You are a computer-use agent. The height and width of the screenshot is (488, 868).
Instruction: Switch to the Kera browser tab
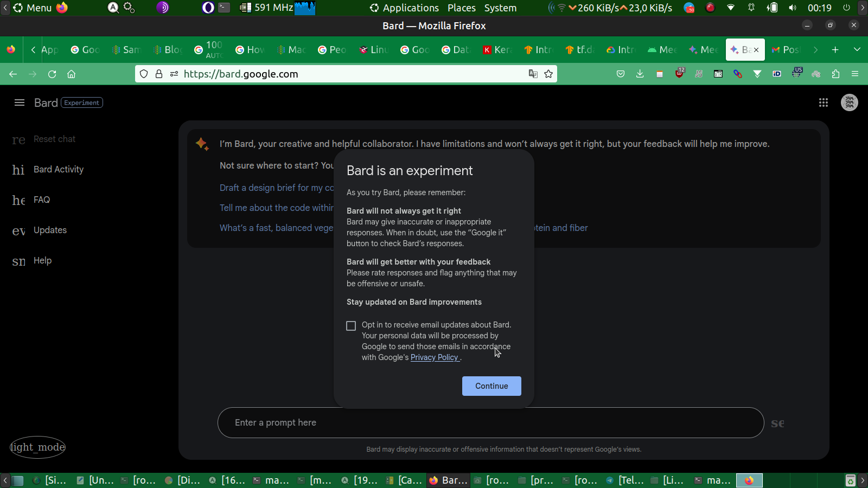(x=497, y=50)
